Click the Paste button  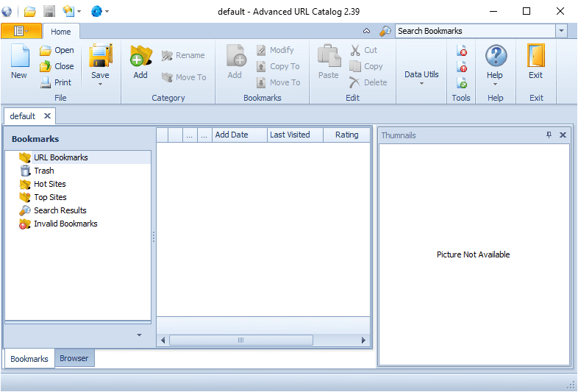coord(329,61)
